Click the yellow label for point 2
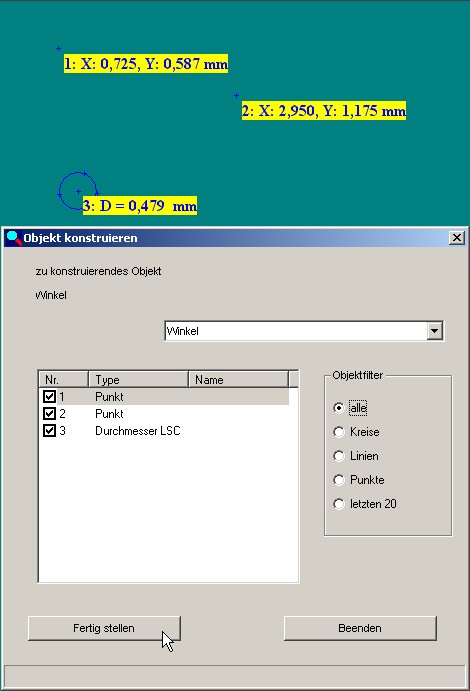 324,110
